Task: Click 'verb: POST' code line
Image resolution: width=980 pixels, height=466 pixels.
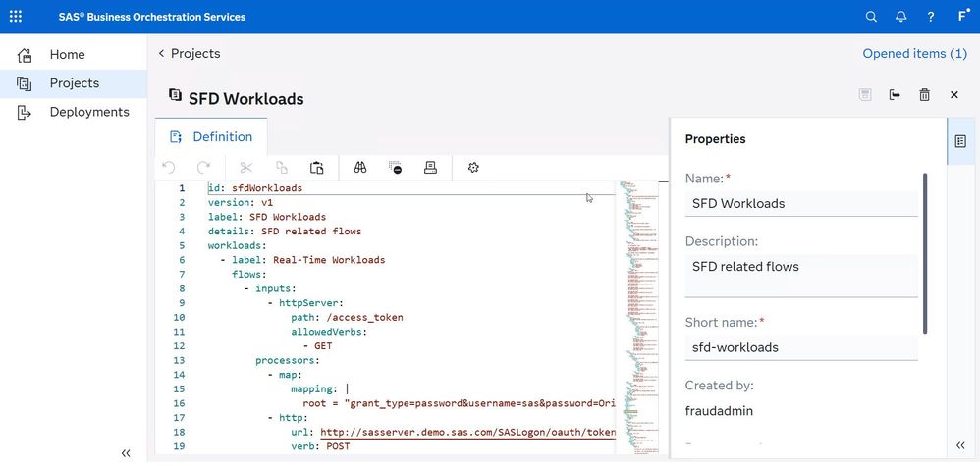Action: point(320,446)
